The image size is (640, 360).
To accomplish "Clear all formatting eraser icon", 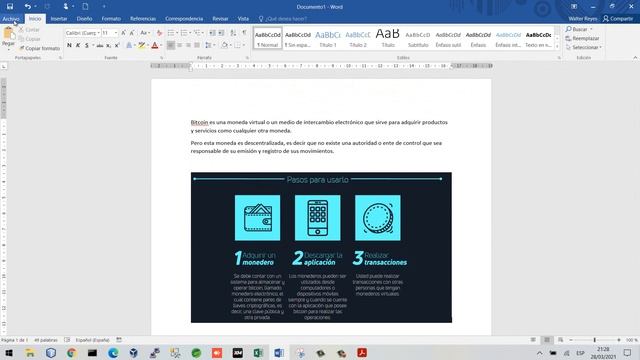I will tap(159, 33).
